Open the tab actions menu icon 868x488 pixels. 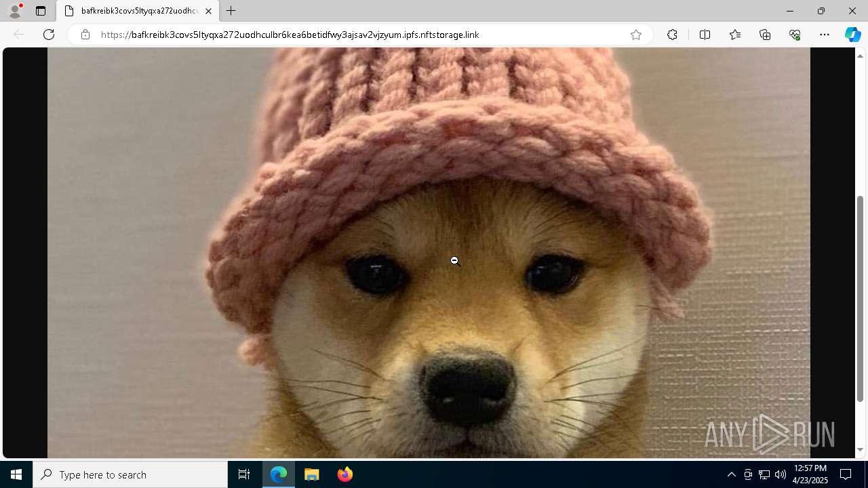pos(41,11)
